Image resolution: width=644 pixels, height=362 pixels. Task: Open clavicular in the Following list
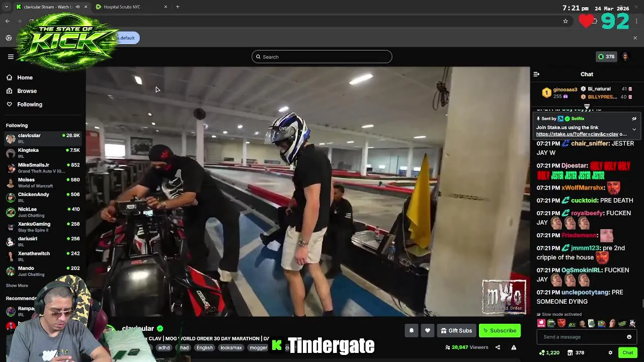click(x=43, y=138)
